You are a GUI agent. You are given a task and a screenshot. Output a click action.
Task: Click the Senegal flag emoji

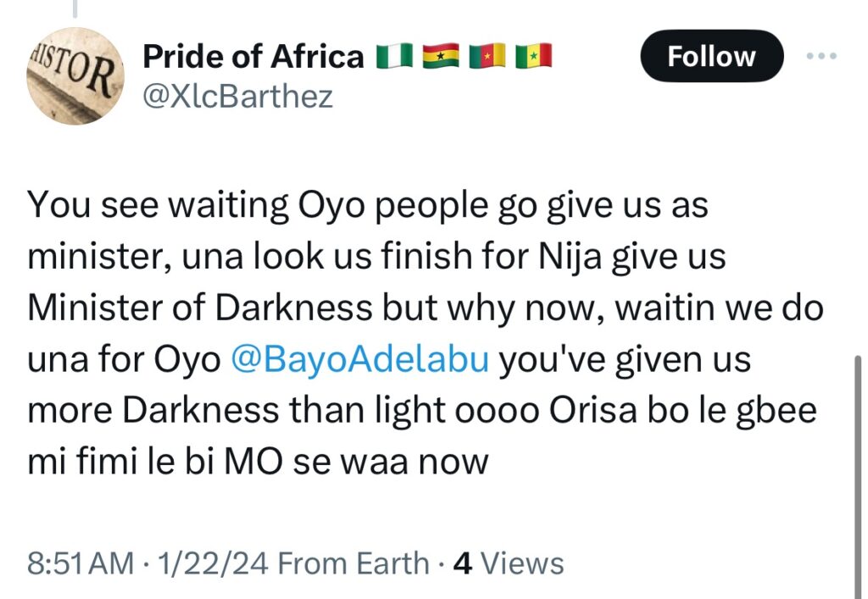(x=533, y=57)
